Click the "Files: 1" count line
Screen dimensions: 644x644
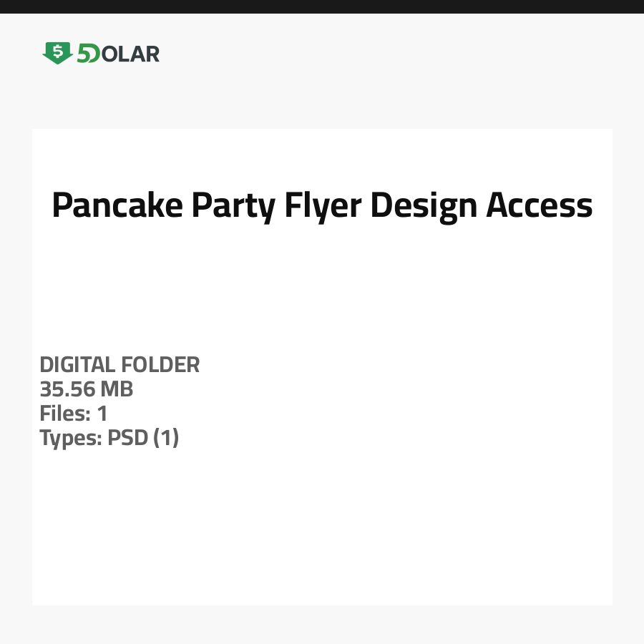click(73, 414)
